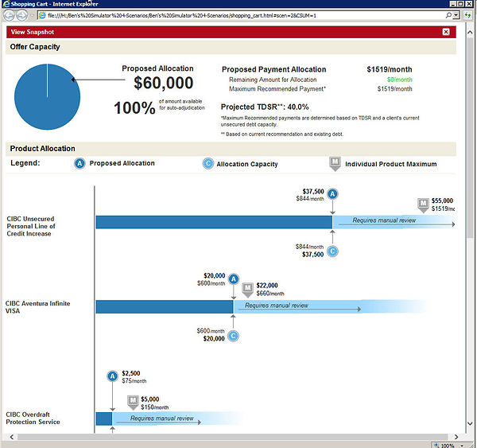Click the vertical scrollbar up arrow
Screen dimensions: 477x448
point(469,33)
